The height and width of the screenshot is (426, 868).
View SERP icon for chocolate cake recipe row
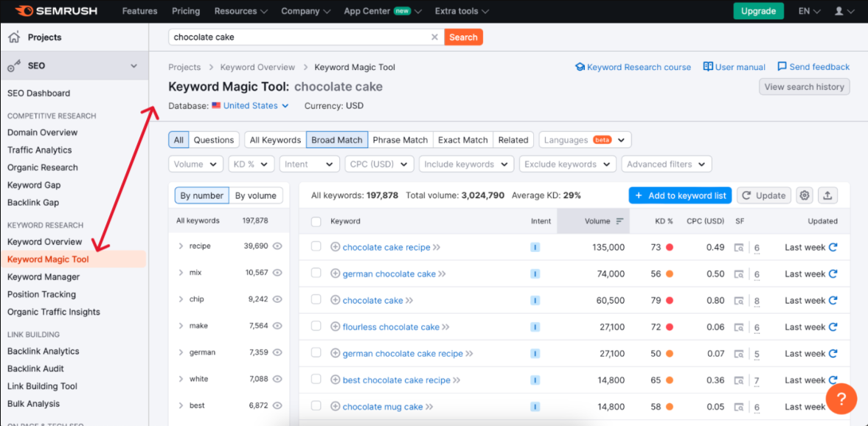(x=739, y=248)
